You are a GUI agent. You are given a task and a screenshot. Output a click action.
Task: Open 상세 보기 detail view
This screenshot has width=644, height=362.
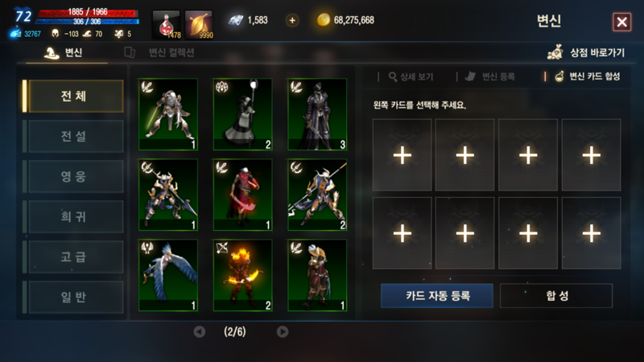click(411, 76)
